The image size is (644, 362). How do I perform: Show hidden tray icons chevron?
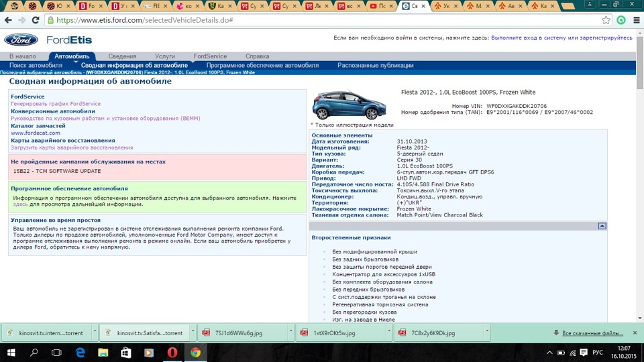tap(549, 353)
